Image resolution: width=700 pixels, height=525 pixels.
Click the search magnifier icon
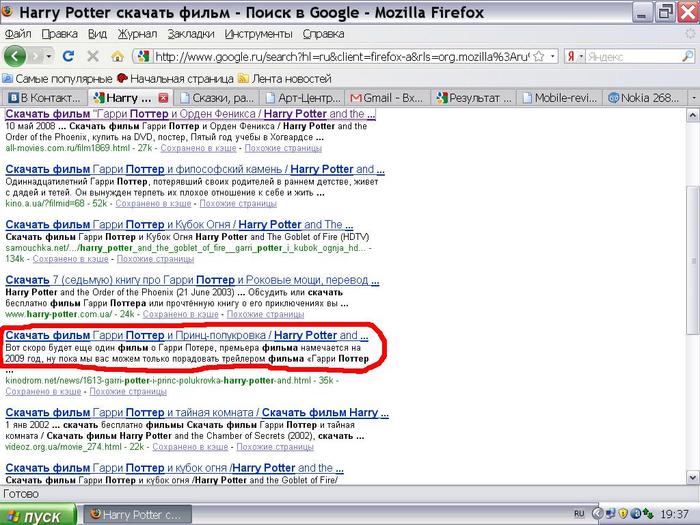point(688,56)
